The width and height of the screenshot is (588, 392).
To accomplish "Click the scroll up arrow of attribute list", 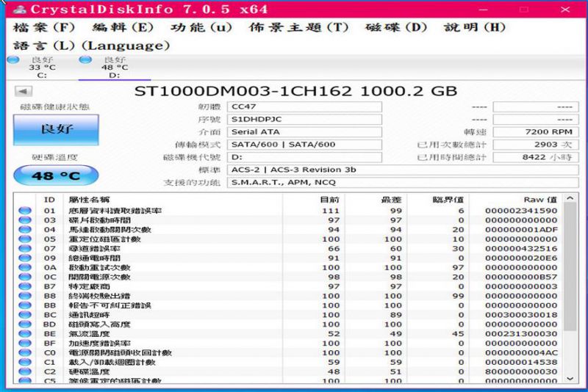I will [x=570, y=198].
